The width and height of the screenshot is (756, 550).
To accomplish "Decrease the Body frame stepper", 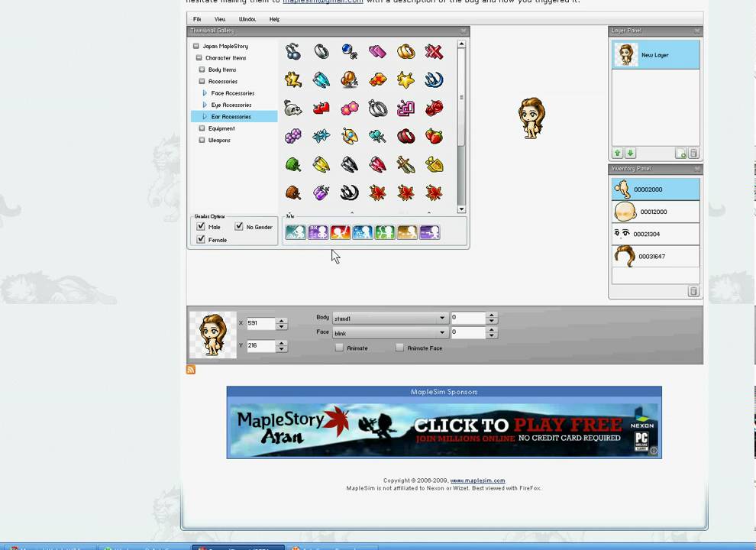I will pos(492,322).
